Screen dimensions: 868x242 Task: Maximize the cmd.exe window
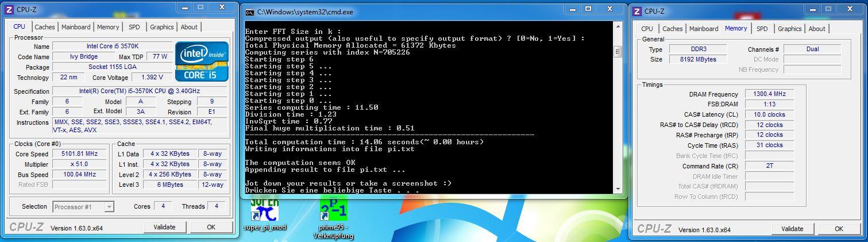(x=588, y=9)
